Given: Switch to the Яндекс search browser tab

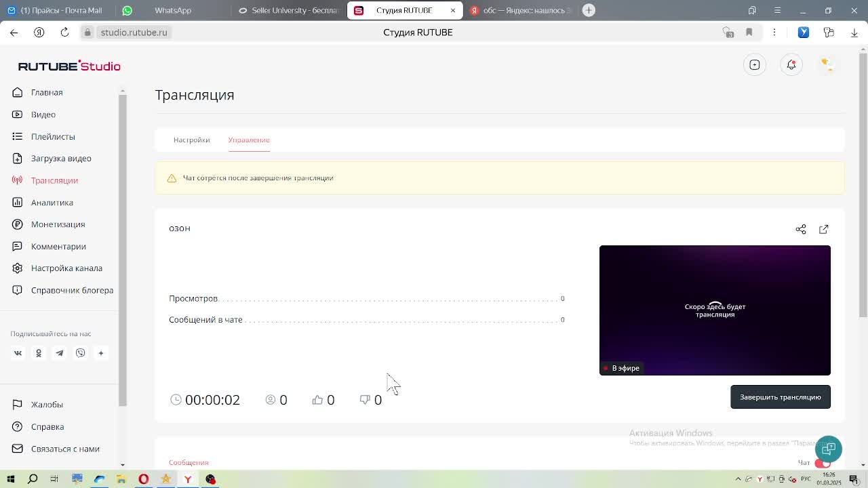Looking at the screenshot, I should tap(521, 10).
